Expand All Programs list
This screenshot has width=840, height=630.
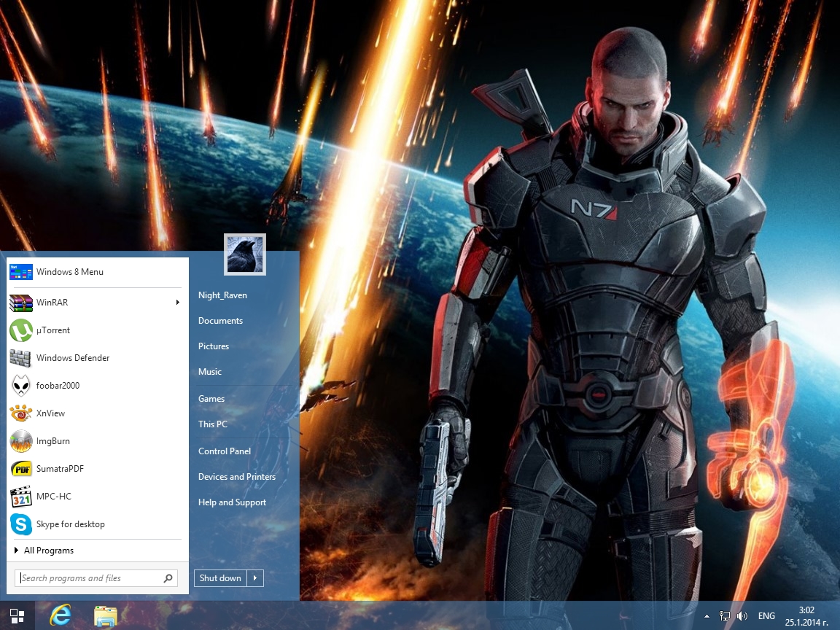[44, 551]
